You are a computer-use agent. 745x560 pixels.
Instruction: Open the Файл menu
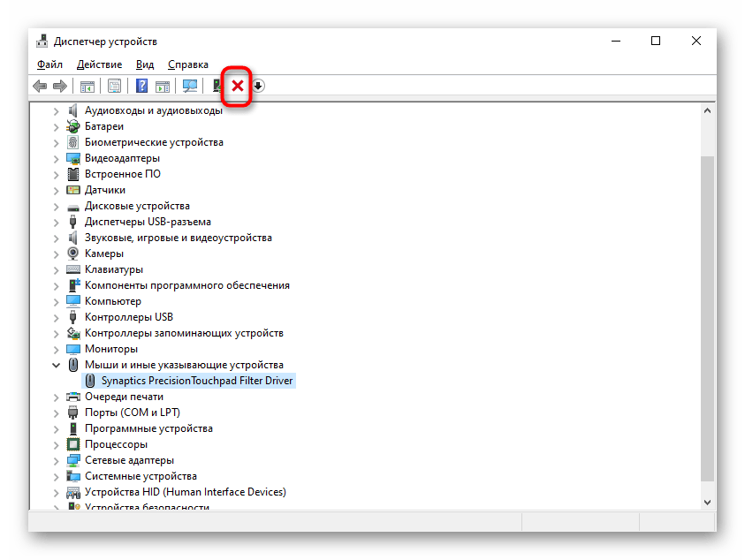click(49, 64)
